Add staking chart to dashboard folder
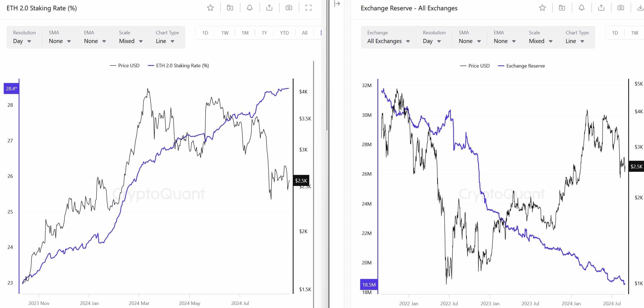Viewport: 644px width, 308px height. 230,8
